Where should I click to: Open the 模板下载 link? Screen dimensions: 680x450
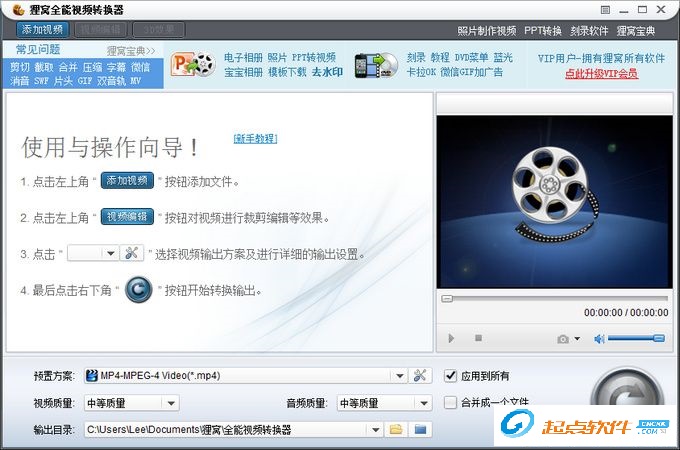pyautogui.click(x=287, y=72)
